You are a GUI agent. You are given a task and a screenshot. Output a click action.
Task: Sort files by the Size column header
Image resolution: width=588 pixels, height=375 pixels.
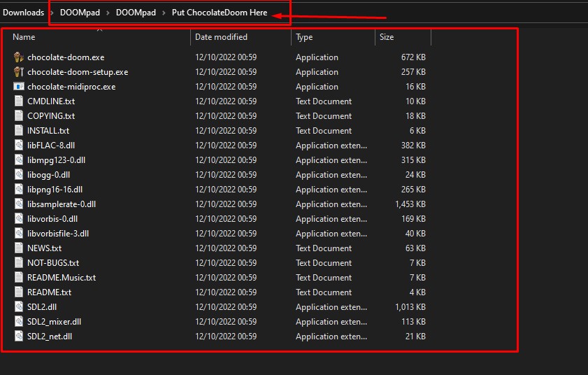click(x=387, y=37)
